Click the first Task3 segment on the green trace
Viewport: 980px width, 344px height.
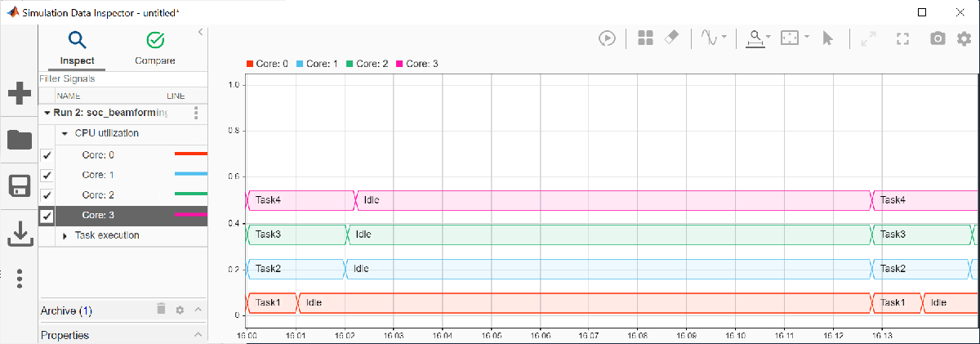297,235
